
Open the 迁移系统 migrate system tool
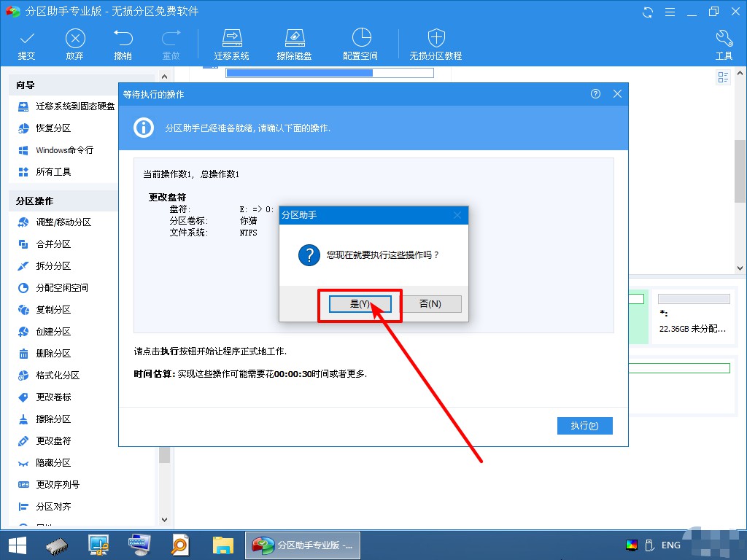(x=231, y=44)
